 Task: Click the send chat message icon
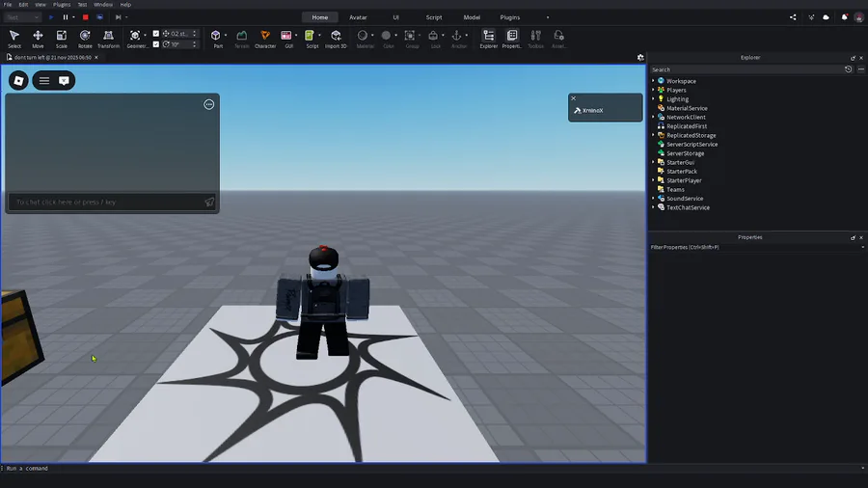pos(209,202)
